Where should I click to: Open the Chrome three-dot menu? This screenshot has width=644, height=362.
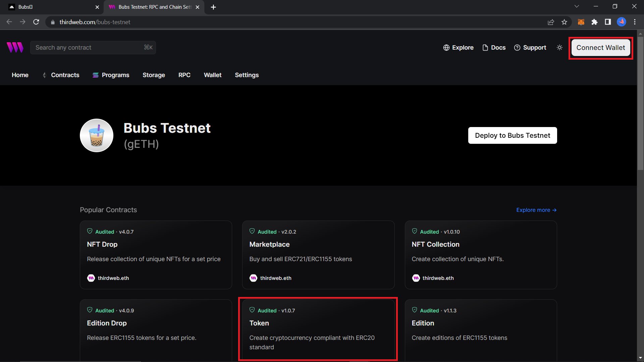[x=635, y=22]
